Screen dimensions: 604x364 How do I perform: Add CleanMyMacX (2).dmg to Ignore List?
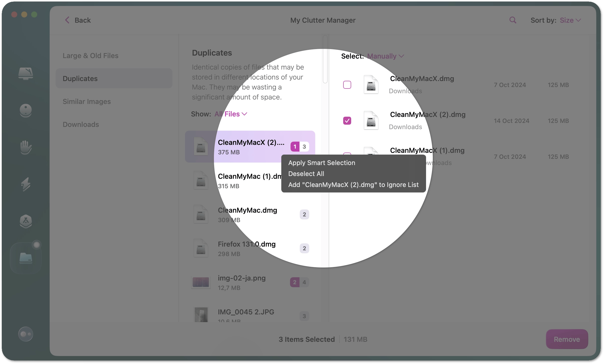tap(353, 185)
